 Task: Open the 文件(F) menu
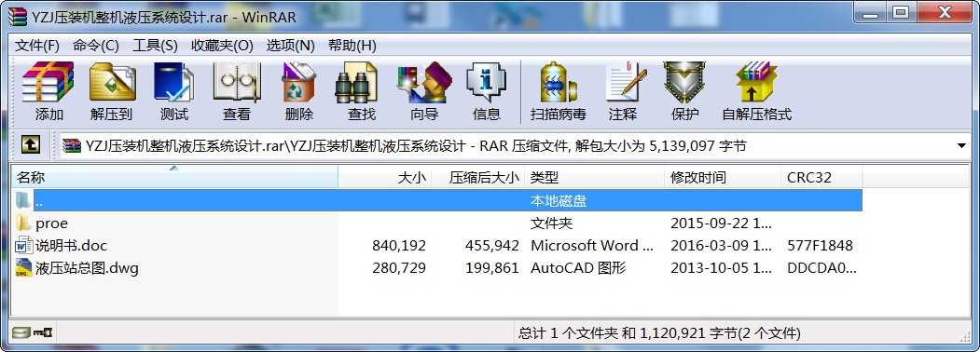tap(37, 46)
